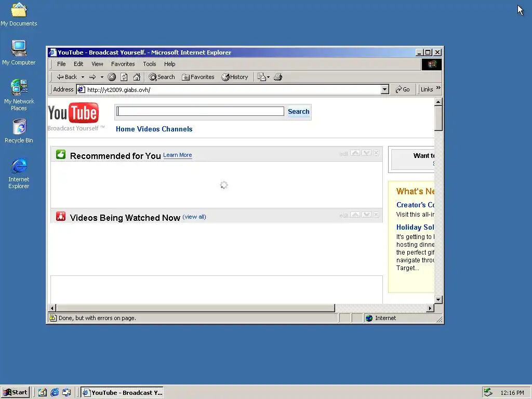Click the vertical scrollbar down arrow
This screenshot has height=399, width=532.
(438, 300)
